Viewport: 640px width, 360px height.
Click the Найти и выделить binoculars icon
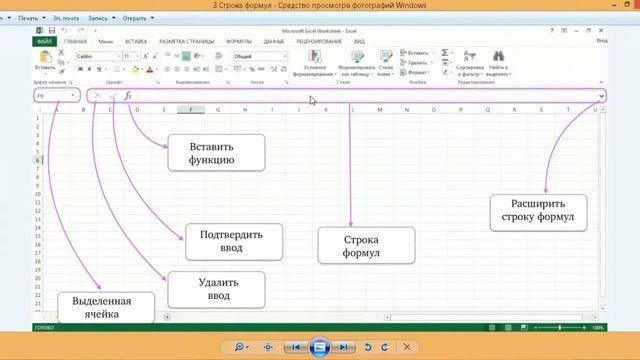pos(498,56)
